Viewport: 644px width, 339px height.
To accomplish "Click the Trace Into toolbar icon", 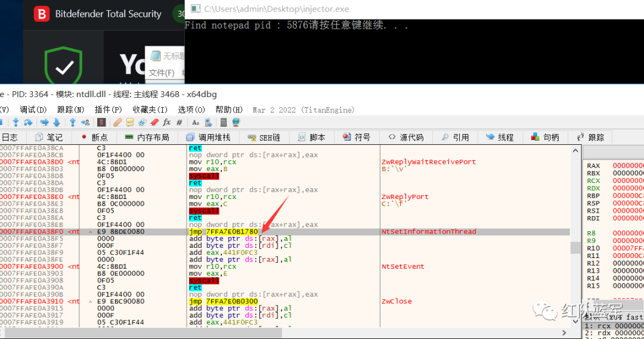I will pyautogui.click(x=44, y=122).
